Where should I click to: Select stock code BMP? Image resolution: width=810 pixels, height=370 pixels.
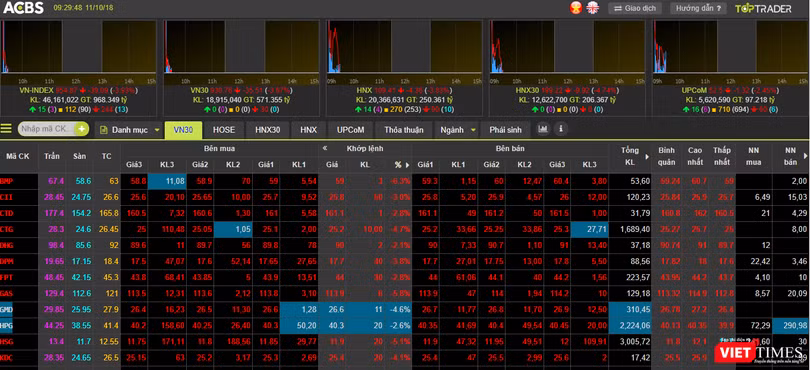coord(7,181)
